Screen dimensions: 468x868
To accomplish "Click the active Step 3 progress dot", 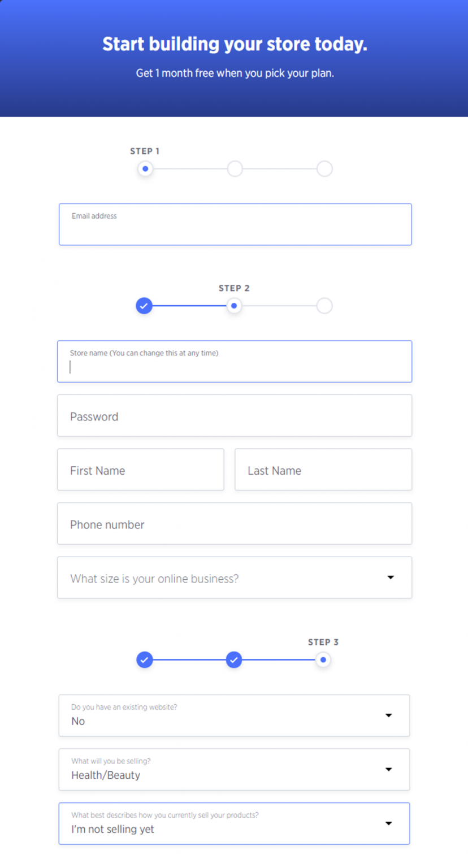I will (323, 659).
